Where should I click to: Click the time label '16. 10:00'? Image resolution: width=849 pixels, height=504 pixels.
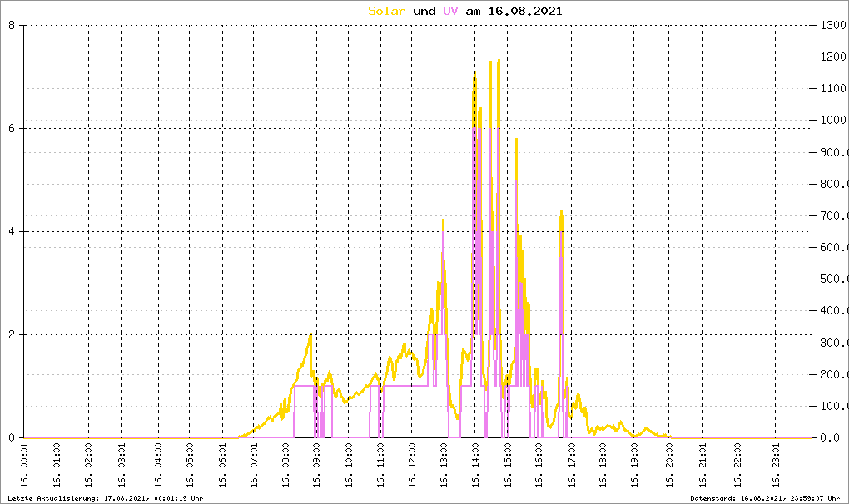[x=349, y=466]
